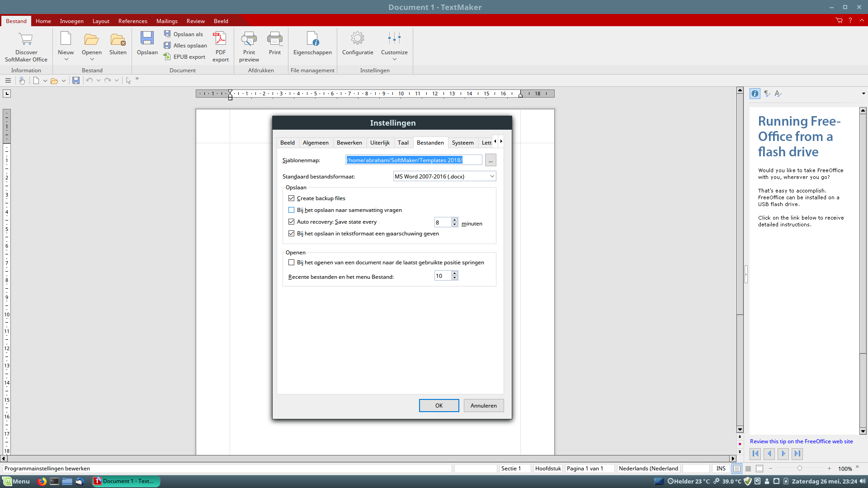Viewport: 868px width, 488px height.
Task: Browse for Sjablonenmap folder button
Action: coord(491,160)
